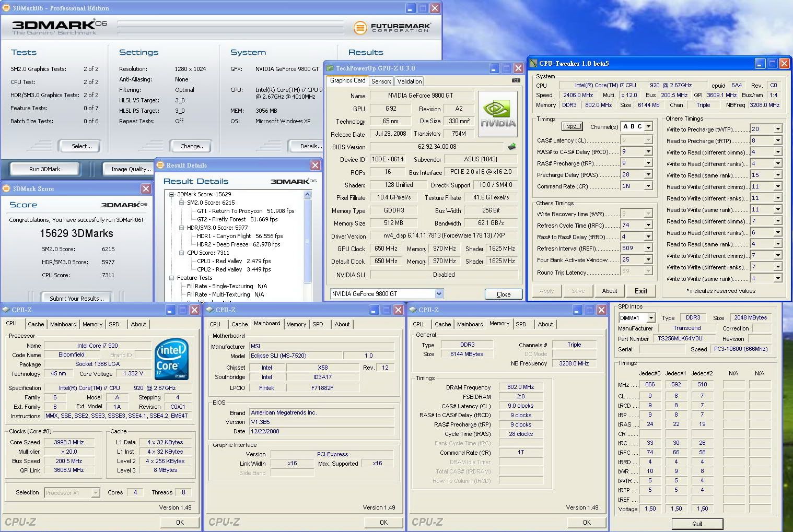793x532 pixels.
Task: Open the RAS# Precharge (tRP) dropdown in CPU-Tweaker
Action: 648,163
